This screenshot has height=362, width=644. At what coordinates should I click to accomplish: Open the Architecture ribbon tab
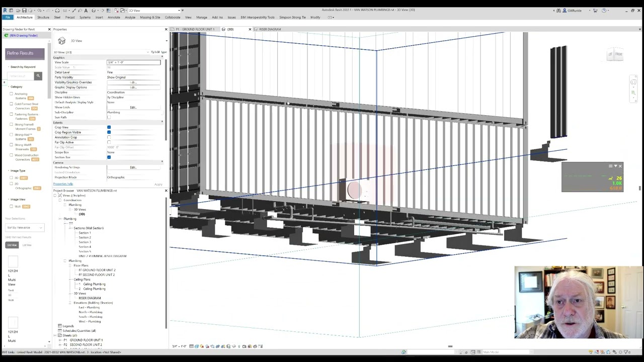point(24,17)
